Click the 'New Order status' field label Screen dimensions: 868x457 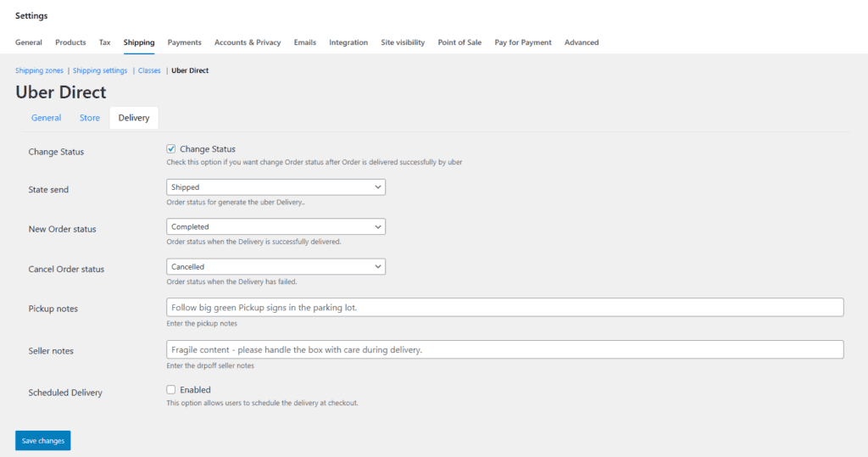(62, 229)
